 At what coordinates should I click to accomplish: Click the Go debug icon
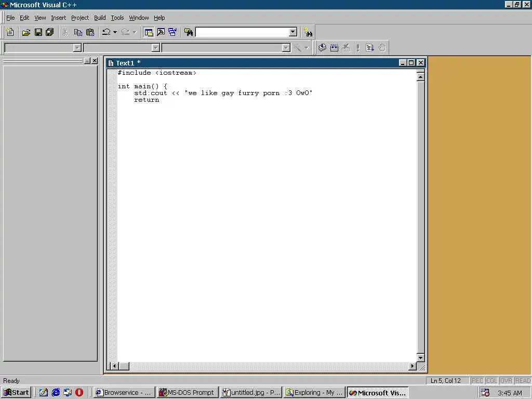coord(370,47)
